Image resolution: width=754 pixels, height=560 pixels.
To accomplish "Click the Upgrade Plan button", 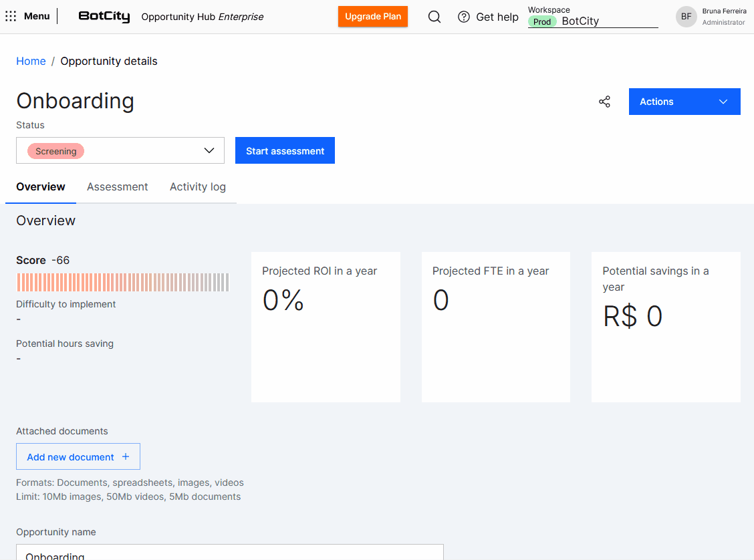I will coord(372,17).
